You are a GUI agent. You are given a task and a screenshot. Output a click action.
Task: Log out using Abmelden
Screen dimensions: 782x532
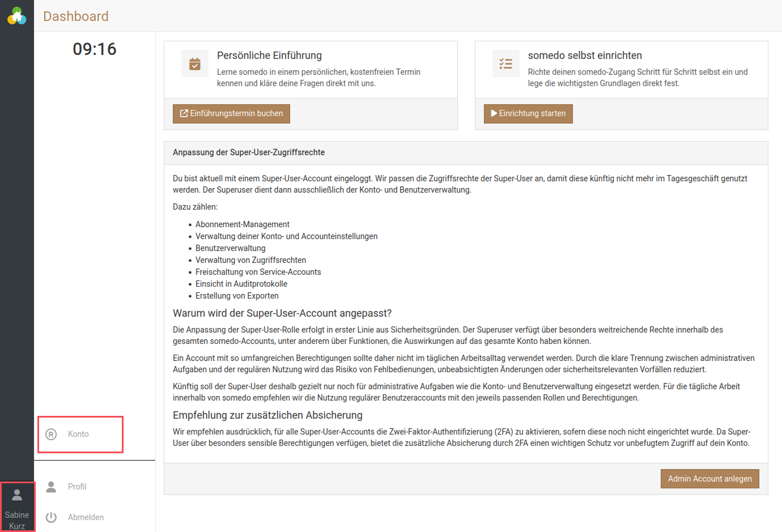(86, 517)
